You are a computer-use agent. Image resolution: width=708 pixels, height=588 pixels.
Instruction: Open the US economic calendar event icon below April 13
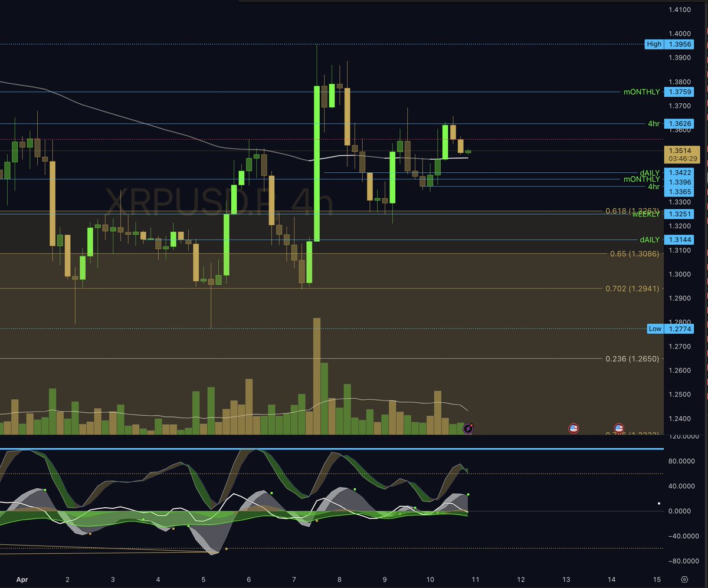[x=572, y=428]
